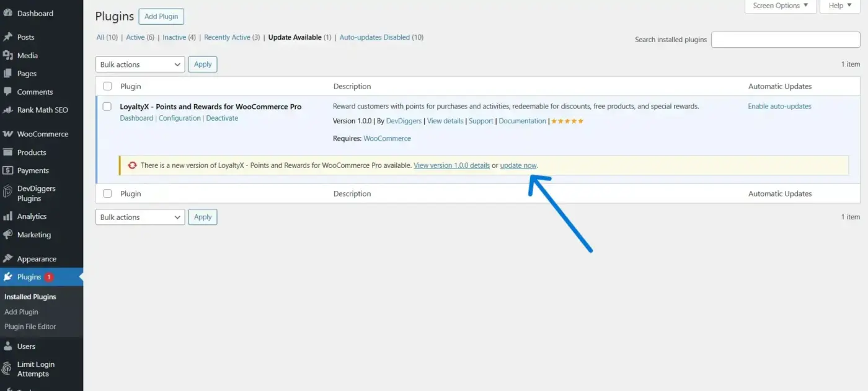
Task: Click the top Apply button
Action: point(203,64)
